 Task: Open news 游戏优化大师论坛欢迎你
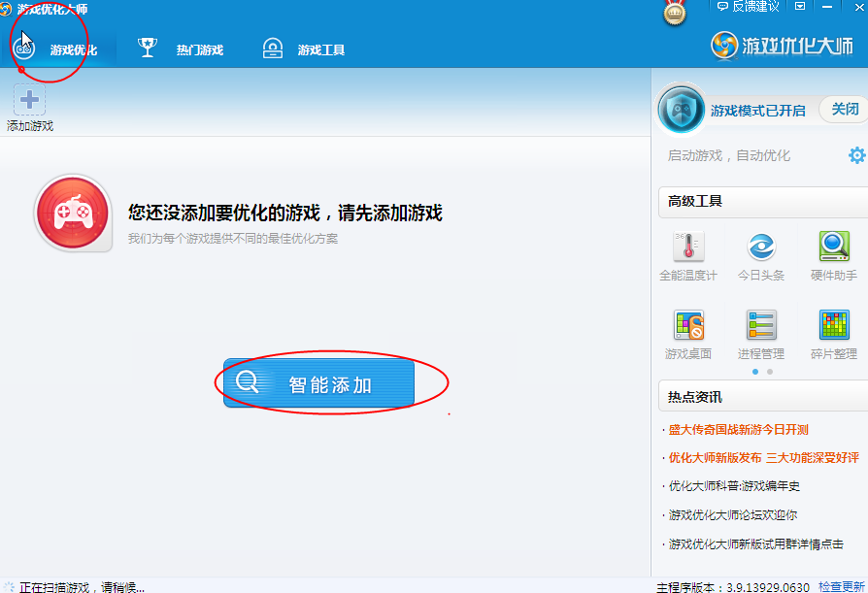tap(733, 515)
